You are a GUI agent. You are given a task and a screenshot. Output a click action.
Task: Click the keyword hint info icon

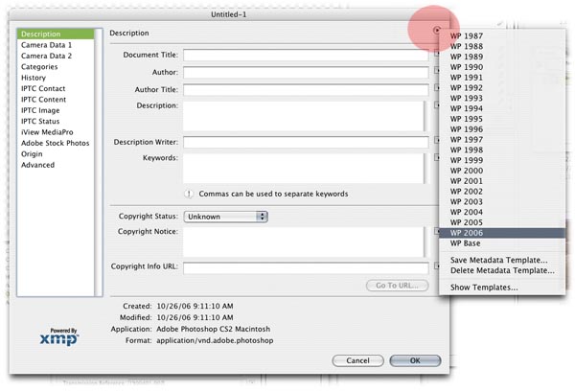coord(190,194)
